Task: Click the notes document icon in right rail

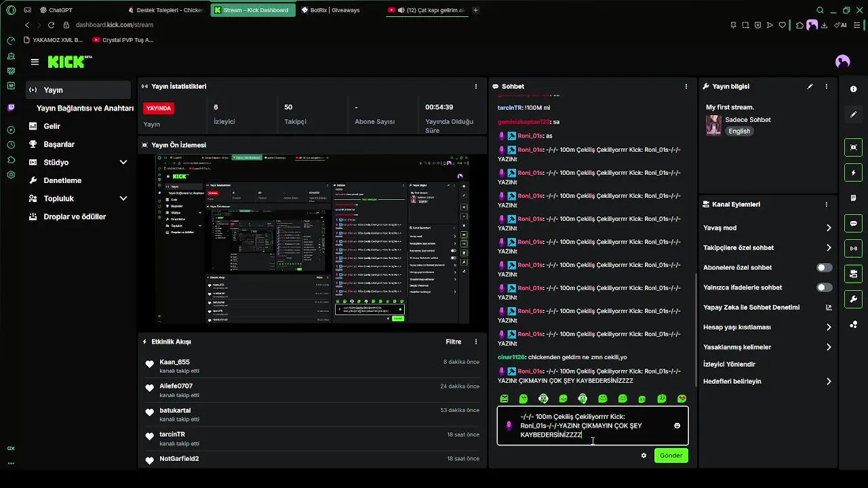Action: coord(853,198)
